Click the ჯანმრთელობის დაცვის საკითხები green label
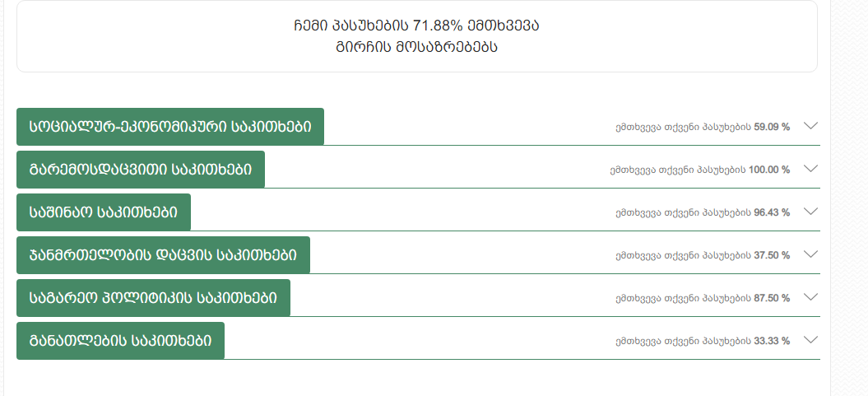This screenshot has height=396, width=868. point(163,255)
